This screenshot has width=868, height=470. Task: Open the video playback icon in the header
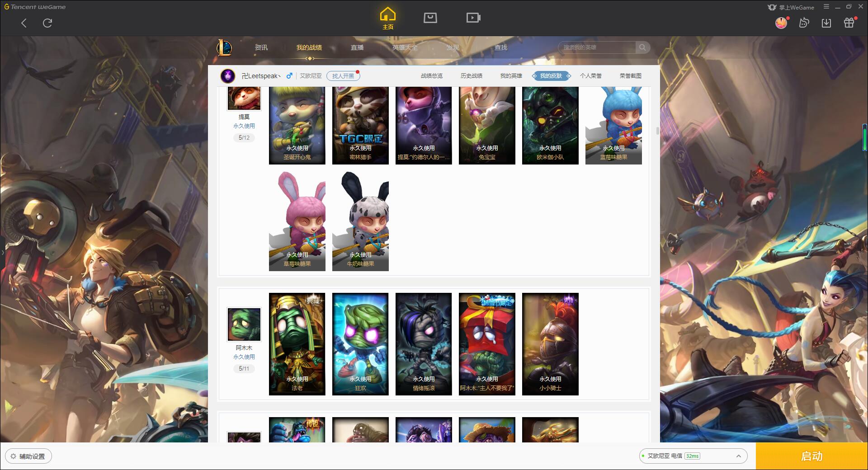tap(473, 18)
